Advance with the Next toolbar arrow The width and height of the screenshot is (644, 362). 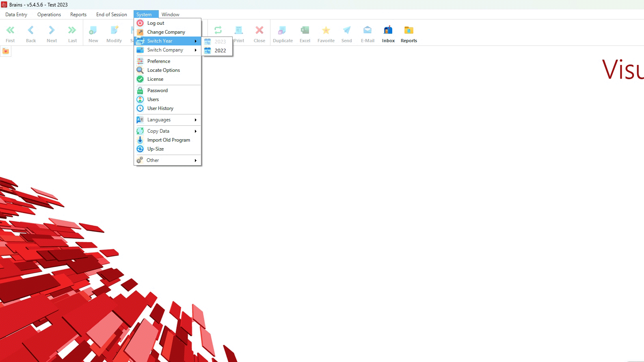pos(52,34)
